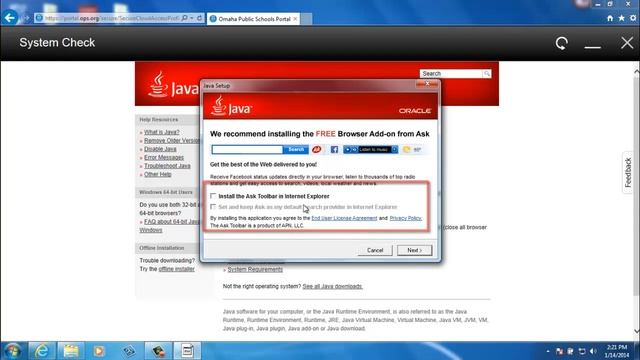Click the Ask toolbar preview search box
The width and height of the screenshot is (640, 360).
click(247, 150)
